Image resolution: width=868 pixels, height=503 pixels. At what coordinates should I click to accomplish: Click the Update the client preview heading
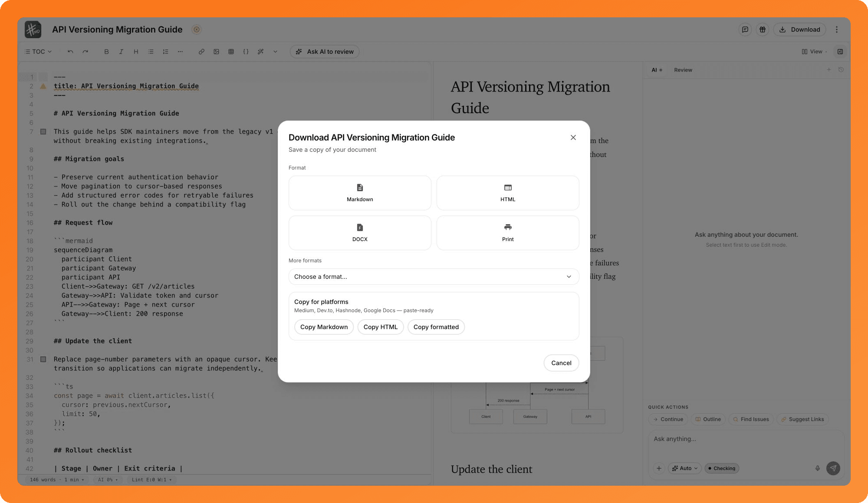tap(491, 469)
